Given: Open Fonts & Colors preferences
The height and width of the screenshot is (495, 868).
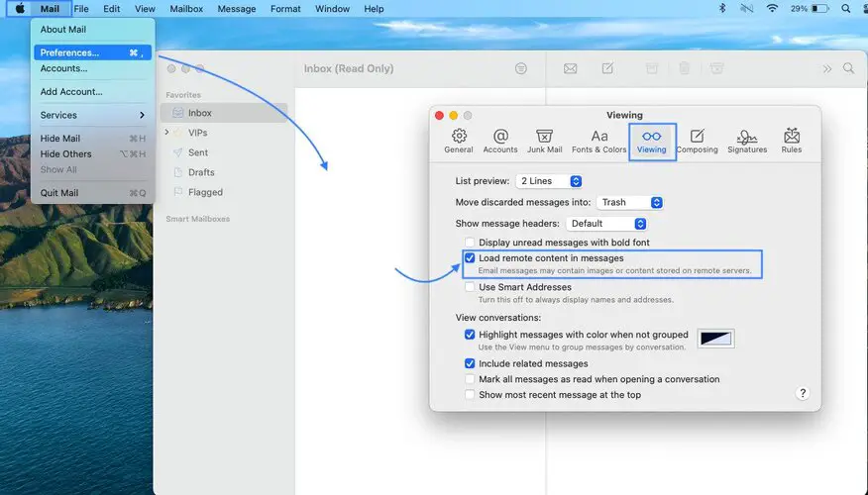Looking at the screenshot, I should pyautogui.click(x=599, y=141).
